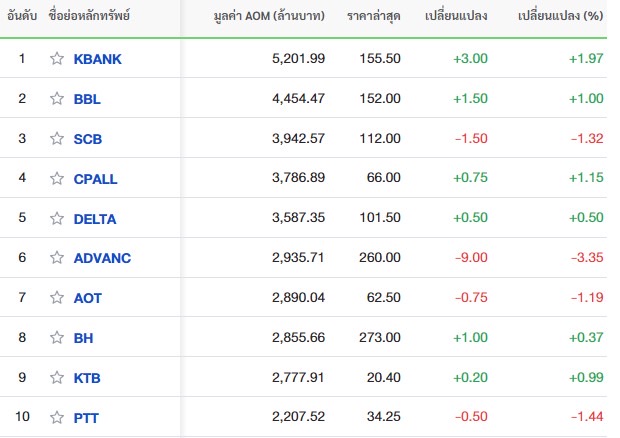Sort by ราคาล่าสุด column header

click(x=374, y=16)
